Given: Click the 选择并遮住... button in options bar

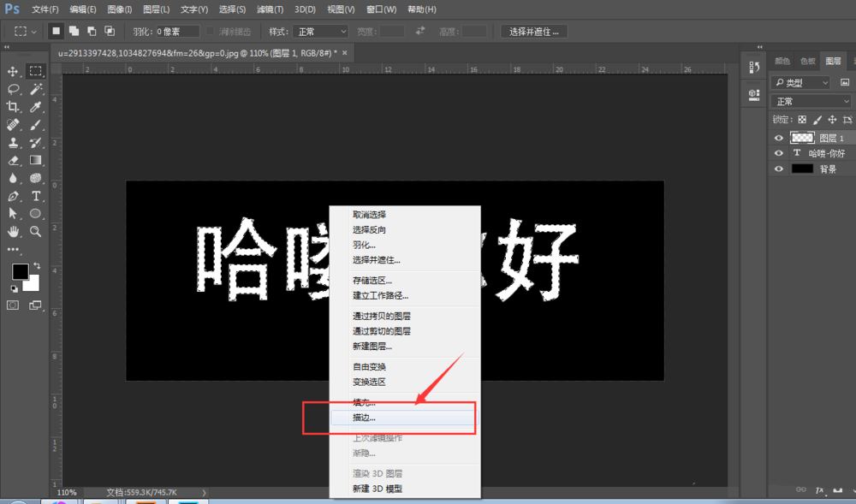Looking at the screenshot, I should click(x=534, y=32).
